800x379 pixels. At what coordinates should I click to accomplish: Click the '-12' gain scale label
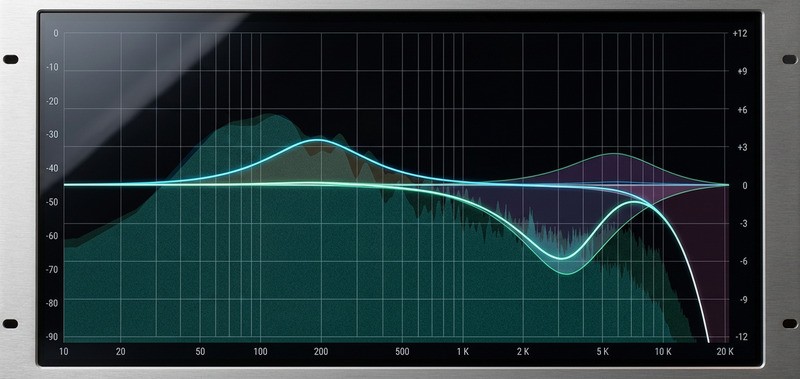tap(741, 337)
